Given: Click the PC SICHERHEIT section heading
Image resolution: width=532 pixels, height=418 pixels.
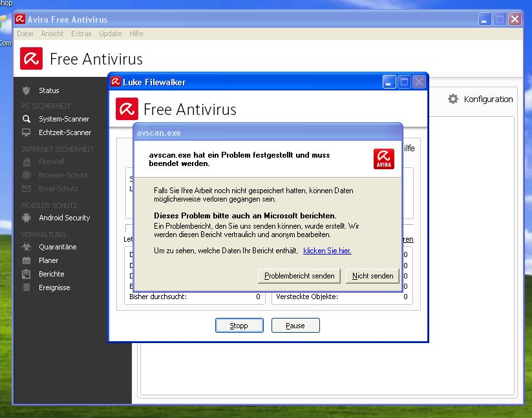Looking at the screenshot, I should point(46,106).
